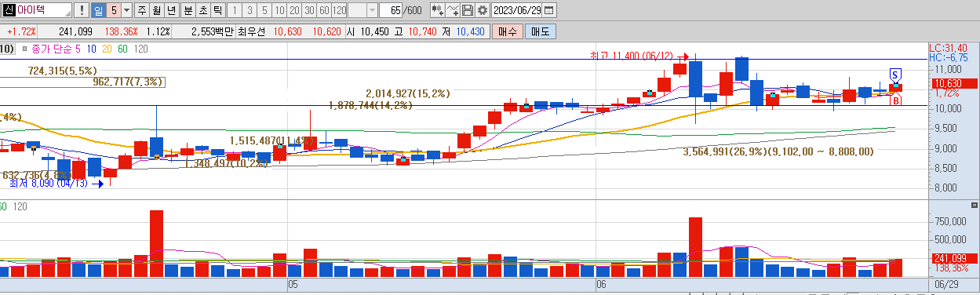Click the 2,014,927(15,2%) volume profile label
Image resolution: width=980 pixels, height=295 pixels.
pos(408,93)
